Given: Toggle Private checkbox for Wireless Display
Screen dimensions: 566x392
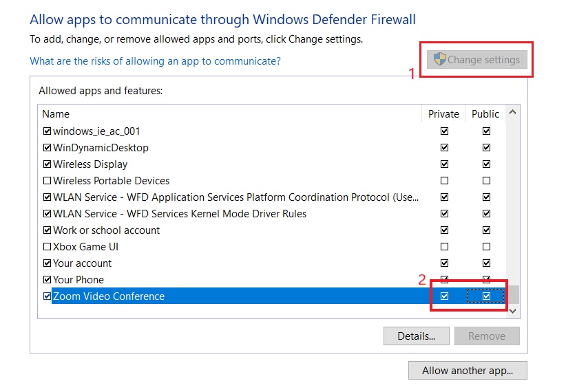Looking at the screenshot, I should [x=444, y=164].
